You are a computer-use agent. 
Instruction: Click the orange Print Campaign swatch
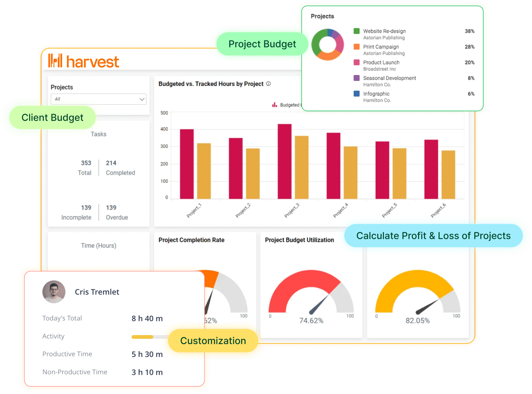357,46
